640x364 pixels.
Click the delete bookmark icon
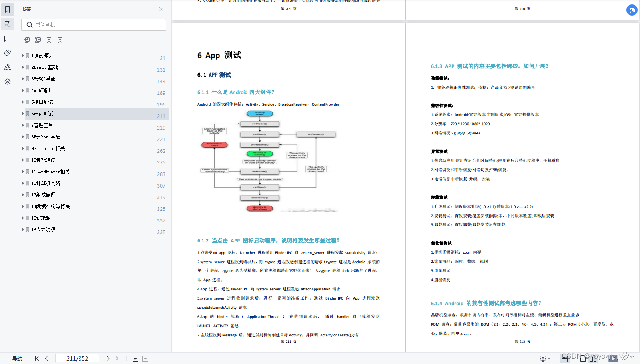point(60,40)
